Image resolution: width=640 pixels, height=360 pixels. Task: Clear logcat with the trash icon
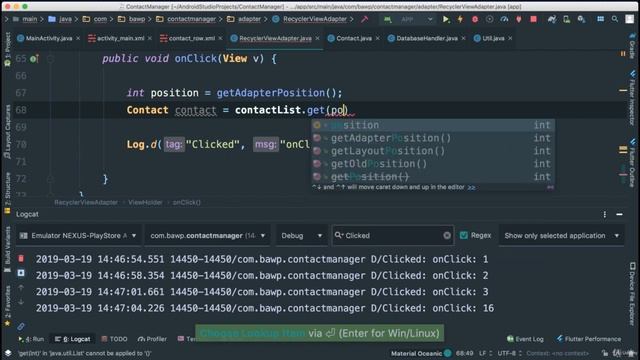pos(21,258)
